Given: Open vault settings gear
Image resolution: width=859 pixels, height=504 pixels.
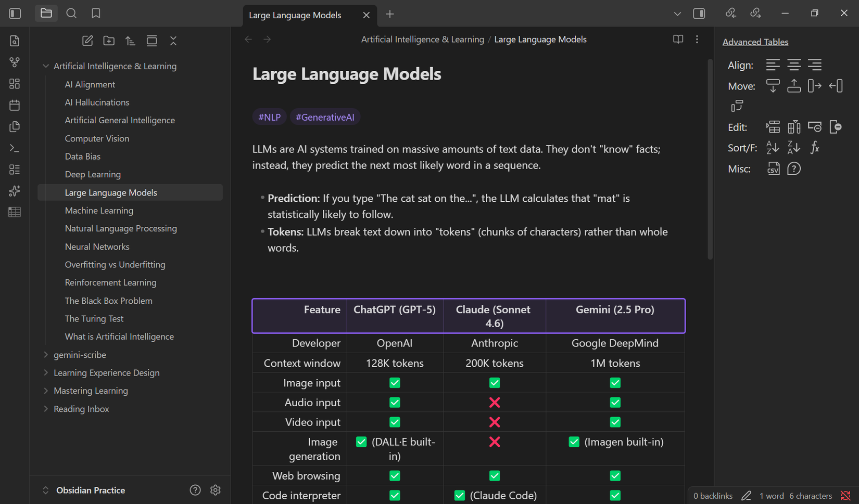Looking at the screenshot, I should pos(216,490).
